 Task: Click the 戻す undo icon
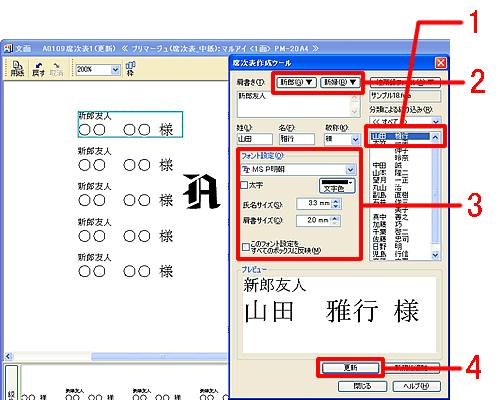(38, 69)
